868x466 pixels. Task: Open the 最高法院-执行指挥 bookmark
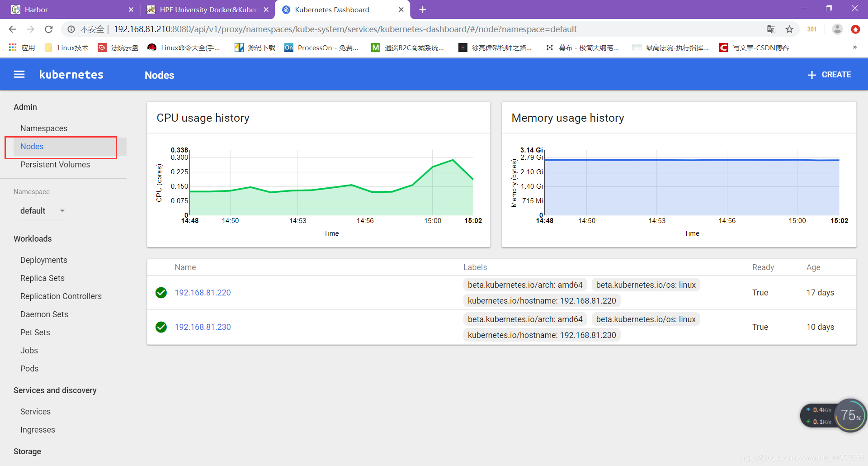coord(670,48)
